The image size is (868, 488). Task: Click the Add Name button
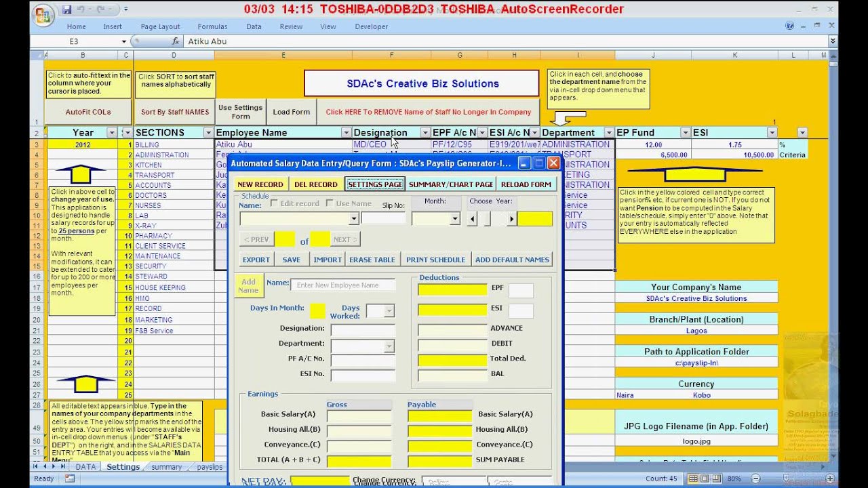click(x=249, y=286)
